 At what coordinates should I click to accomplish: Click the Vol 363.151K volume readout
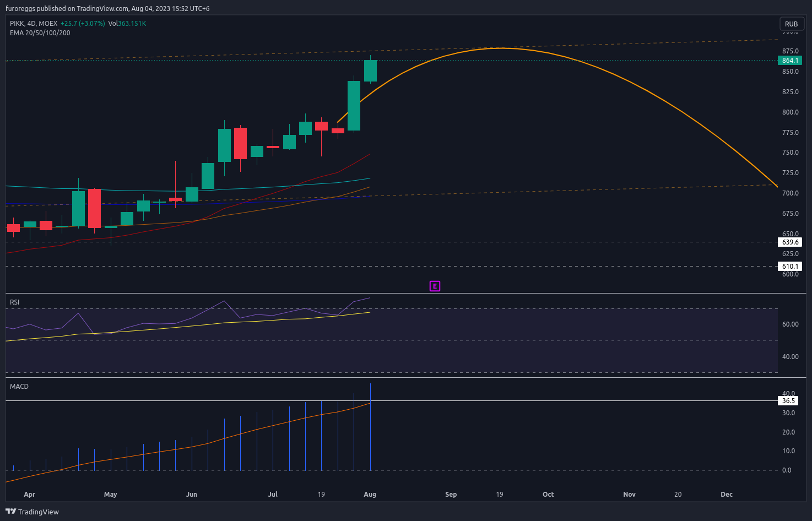click(127, 24)
